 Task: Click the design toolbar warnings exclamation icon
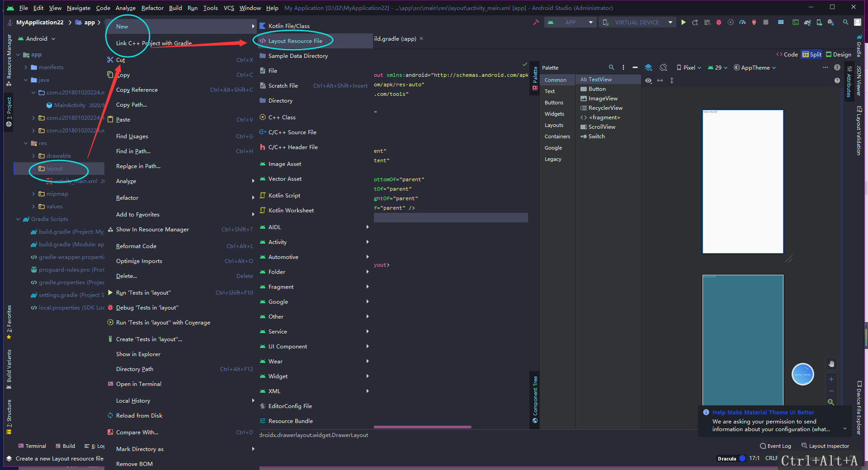(837, 67)
